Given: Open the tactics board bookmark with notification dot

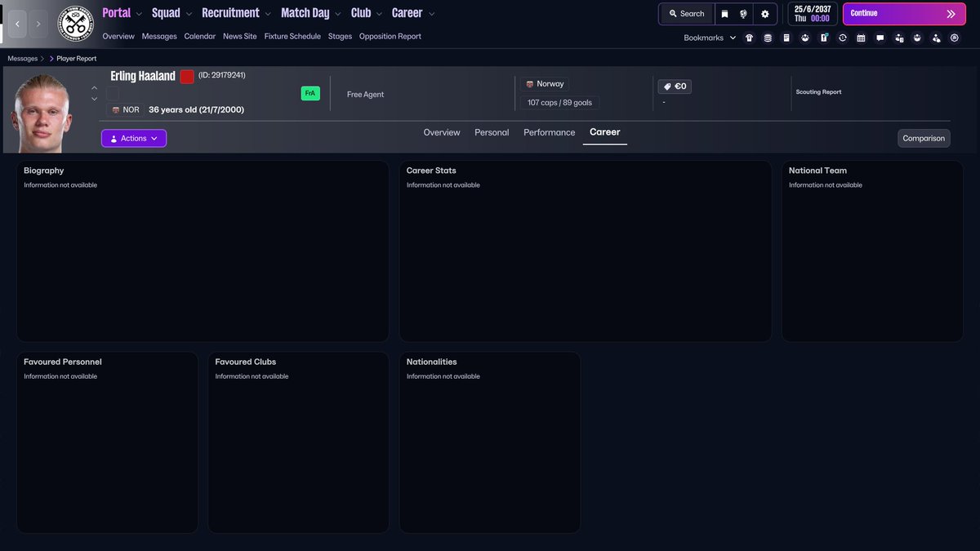Looking at the screenshot, I should coord(824,38).
